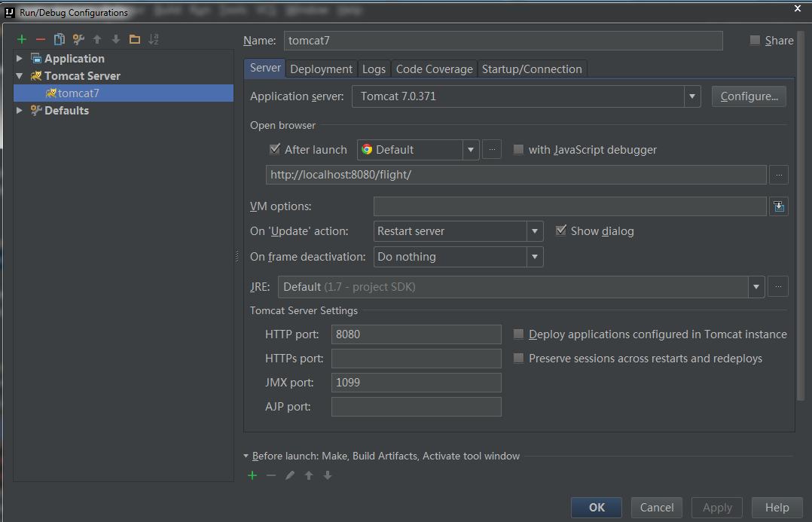
Task: Enable Preserve sessions across restarts and redeploys
Action: click(x=518, y=359)
